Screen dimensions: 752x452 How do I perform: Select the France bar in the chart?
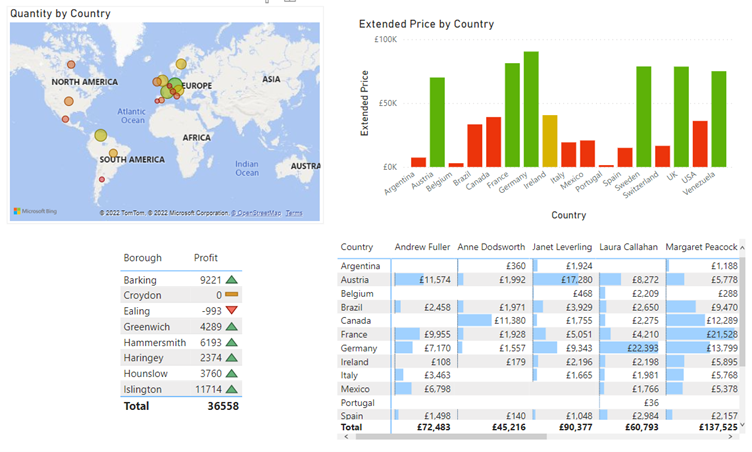[x=512, y=115]
